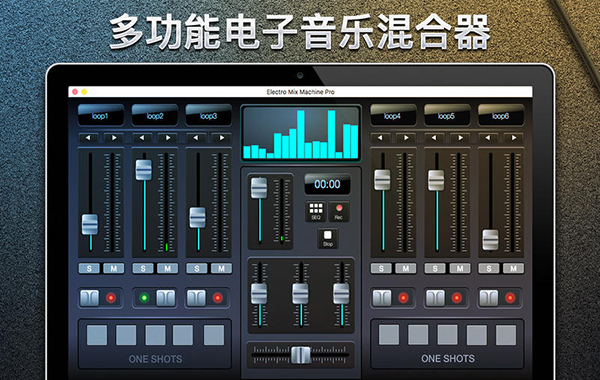Start recording with the Rec button
This screenshot has width=600, height=380.
(339, 212)
